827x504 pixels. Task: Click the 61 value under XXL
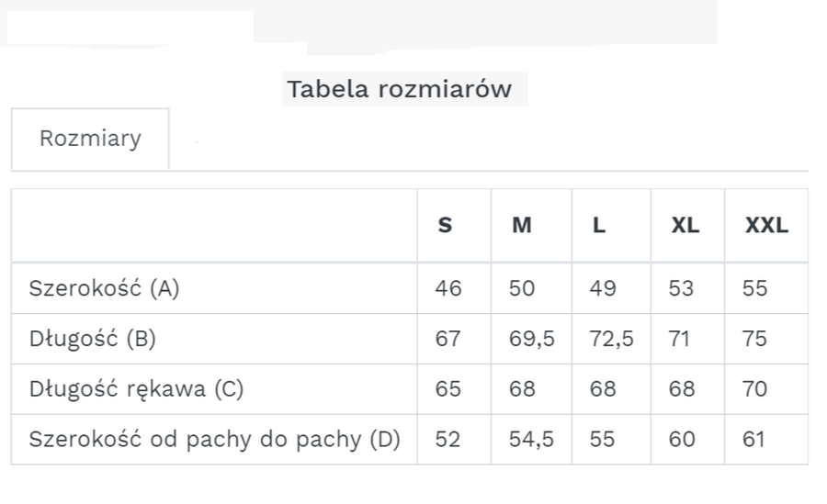753,440
